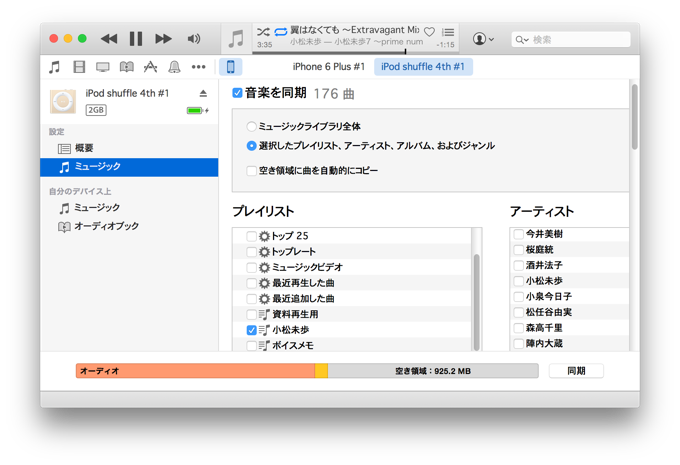Screen dimensions: 680x465
Task: Check the 最近追加した曲 playlist
Action: [x=251, y=299]
